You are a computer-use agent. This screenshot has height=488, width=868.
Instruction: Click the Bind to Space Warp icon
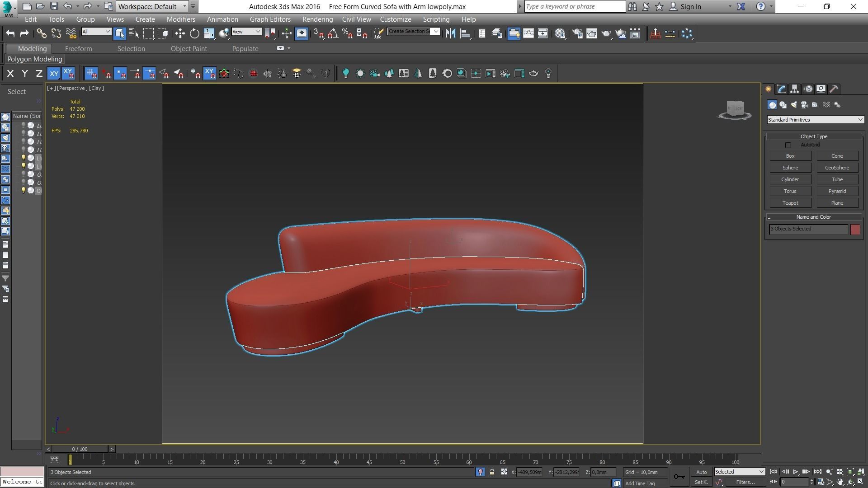tap(71, 33)
